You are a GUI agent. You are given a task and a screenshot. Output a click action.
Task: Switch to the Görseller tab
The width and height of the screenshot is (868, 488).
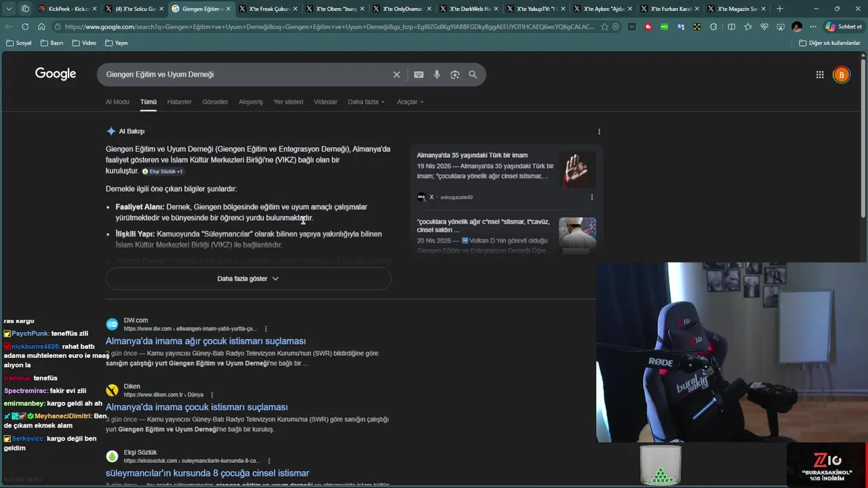point(215,102)
